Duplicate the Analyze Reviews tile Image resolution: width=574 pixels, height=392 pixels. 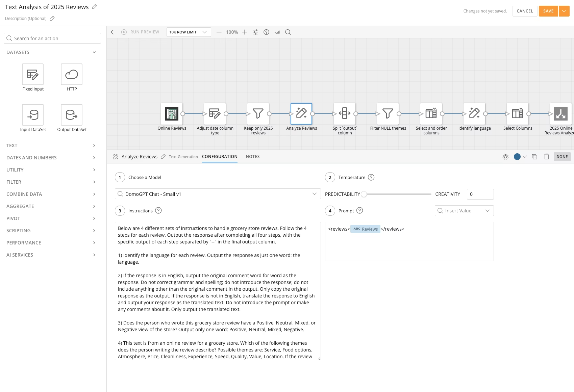click(x=534, y=157)
